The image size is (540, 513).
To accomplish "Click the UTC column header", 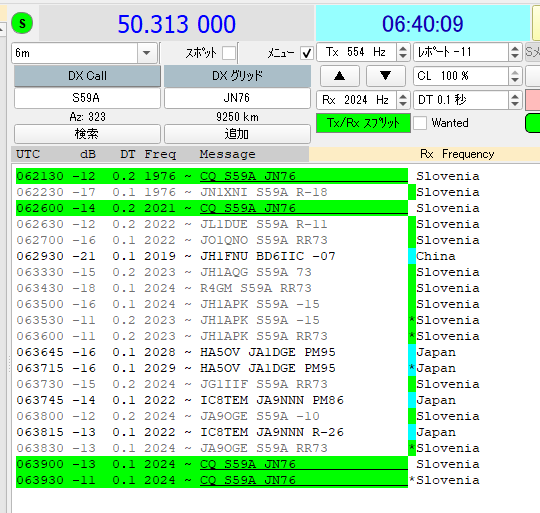I will pyautogui.click(x=28, y=154).
